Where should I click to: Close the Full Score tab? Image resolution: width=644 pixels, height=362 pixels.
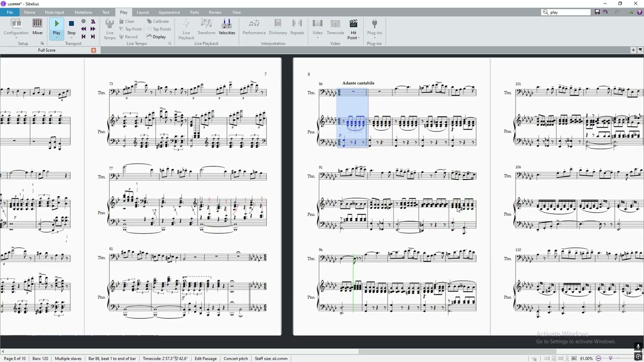click(94, 50)
